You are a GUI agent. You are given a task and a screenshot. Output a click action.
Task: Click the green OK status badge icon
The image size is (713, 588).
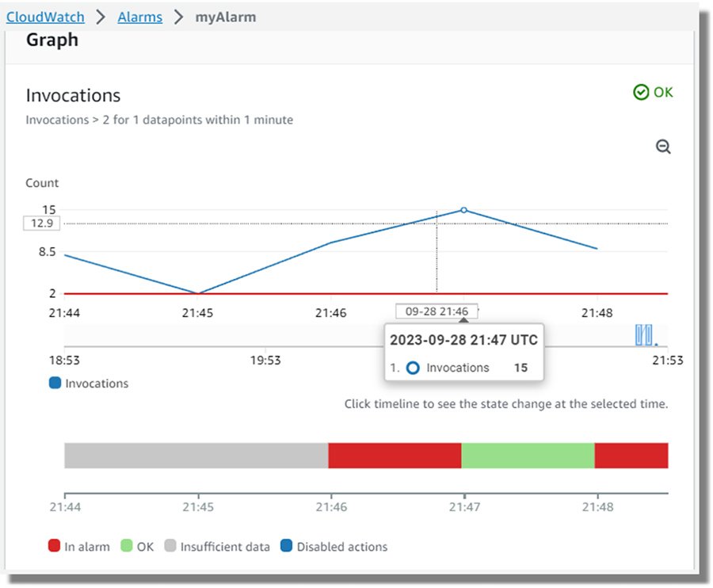[x=640, y=93]
